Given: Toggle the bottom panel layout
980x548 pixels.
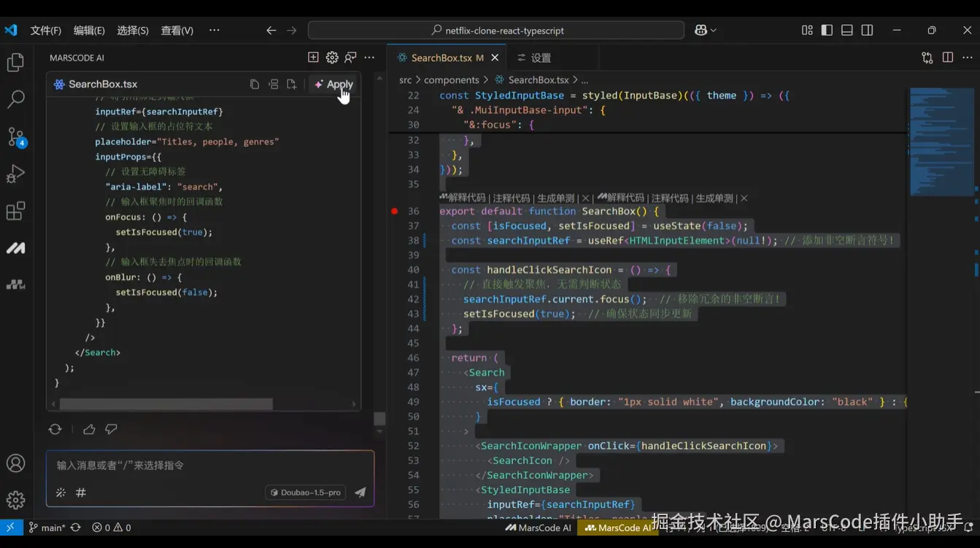Looking at the screenshot, I should pos(847,30).
